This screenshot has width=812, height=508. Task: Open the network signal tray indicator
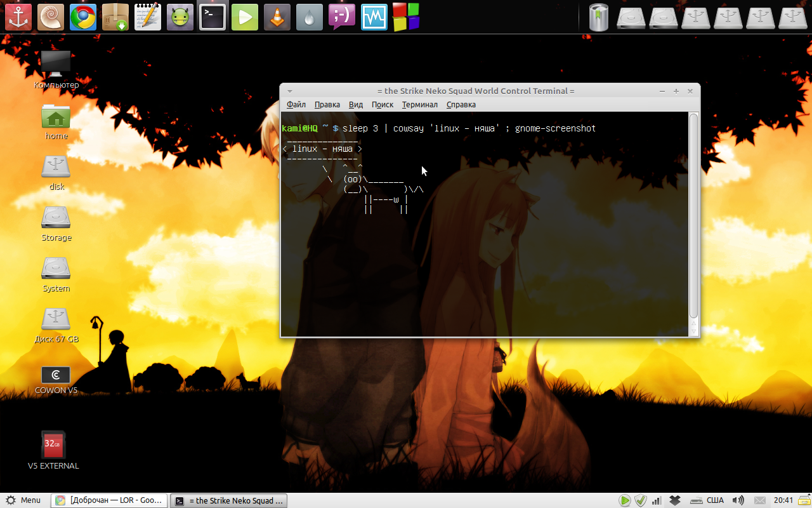coord(657,500)
